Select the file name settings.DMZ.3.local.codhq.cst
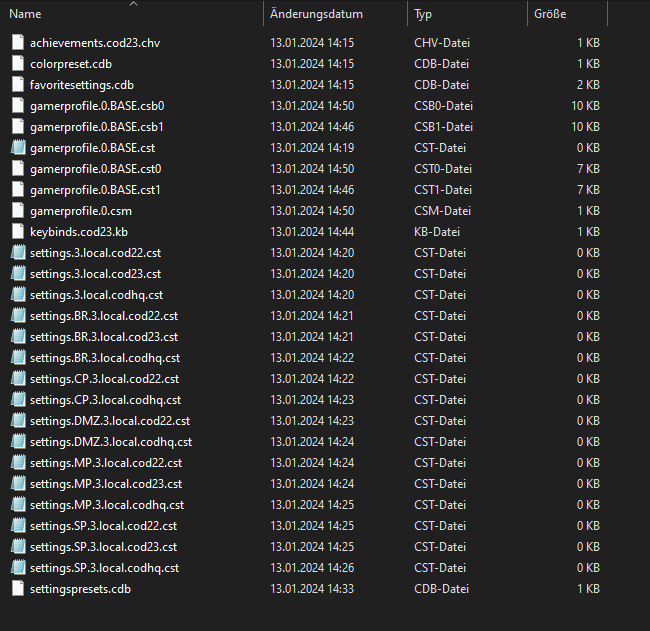 point(111,442)
